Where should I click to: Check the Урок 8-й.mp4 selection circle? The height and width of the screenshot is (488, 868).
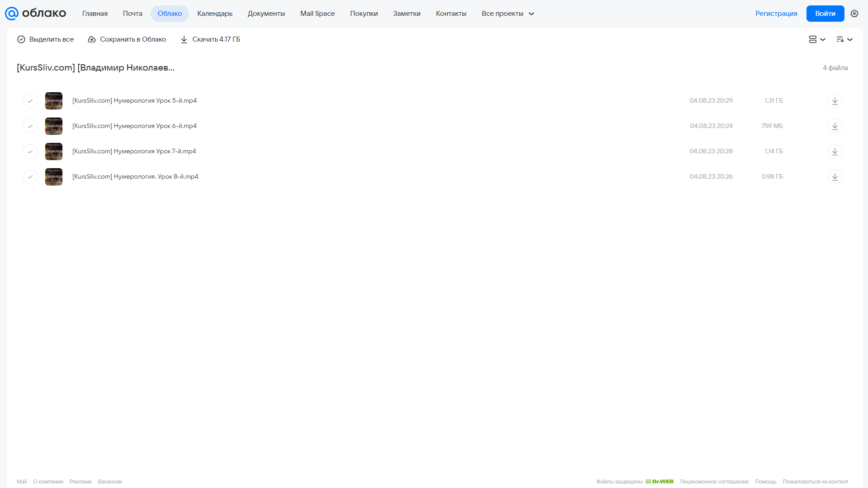[x=30, y=177]
